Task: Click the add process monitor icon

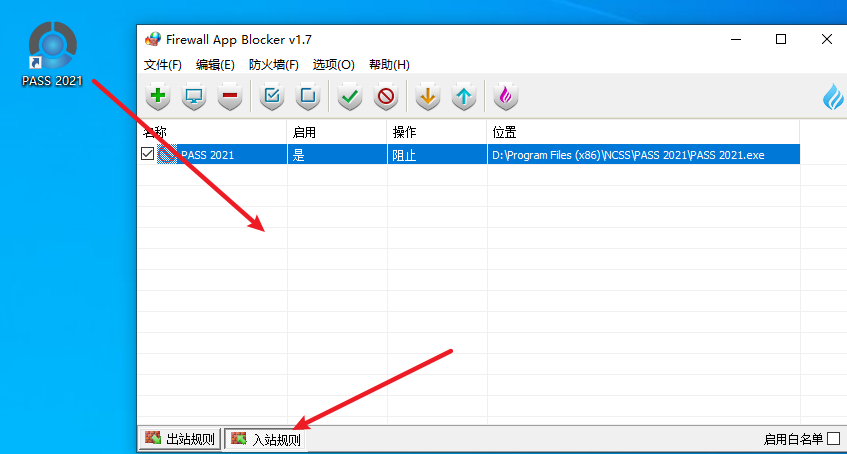Action: point(194,97)
